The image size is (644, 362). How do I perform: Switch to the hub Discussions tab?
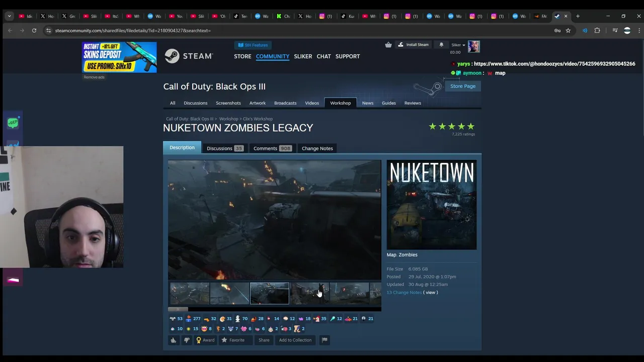[195, 103]
